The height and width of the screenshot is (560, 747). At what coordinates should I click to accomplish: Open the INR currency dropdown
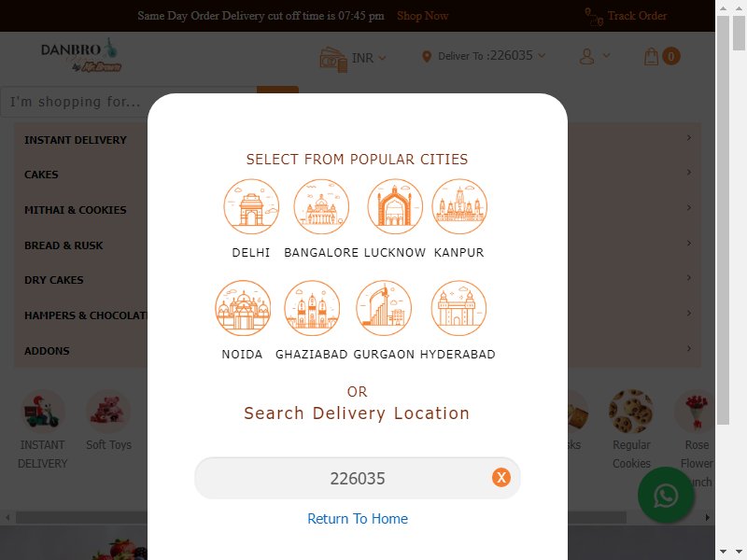click(353, 58)
